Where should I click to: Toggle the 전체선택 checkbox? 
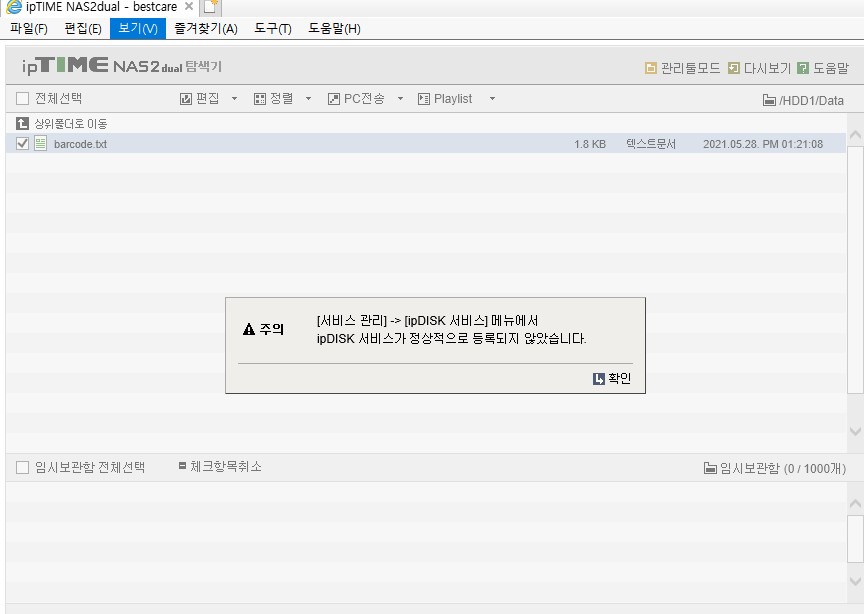point(23,99)
